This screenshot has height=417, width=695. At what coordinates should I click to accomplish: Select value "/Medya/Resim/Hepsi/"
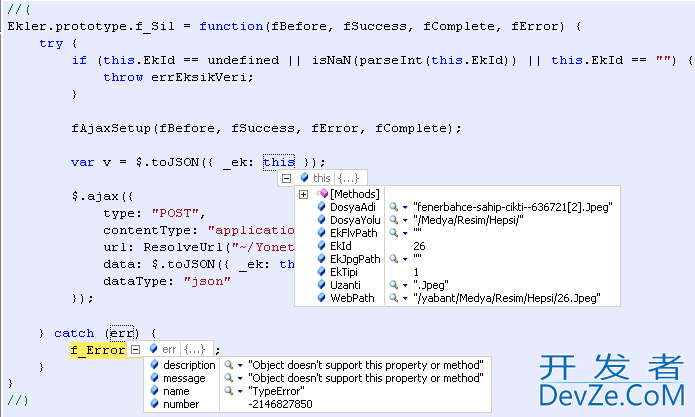[x=468, y=220]
